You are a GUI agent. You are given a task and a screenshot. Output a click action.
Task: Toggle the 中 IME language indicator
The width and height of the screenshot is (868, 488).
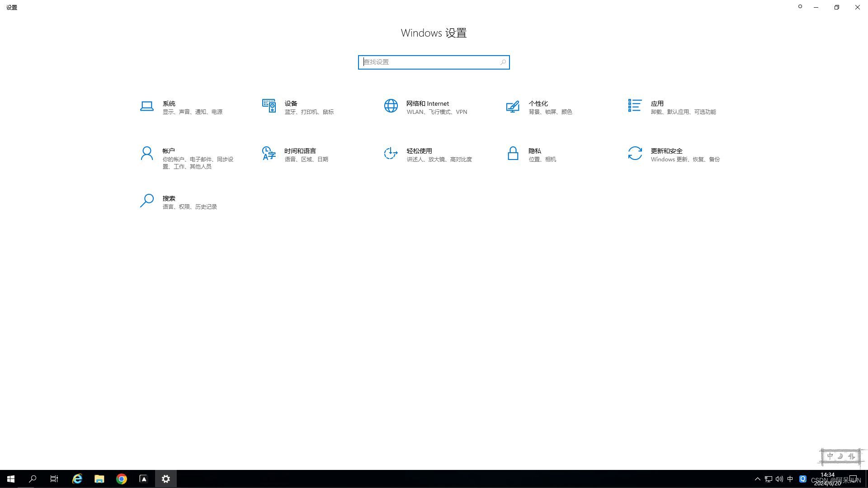coord(790,479)
